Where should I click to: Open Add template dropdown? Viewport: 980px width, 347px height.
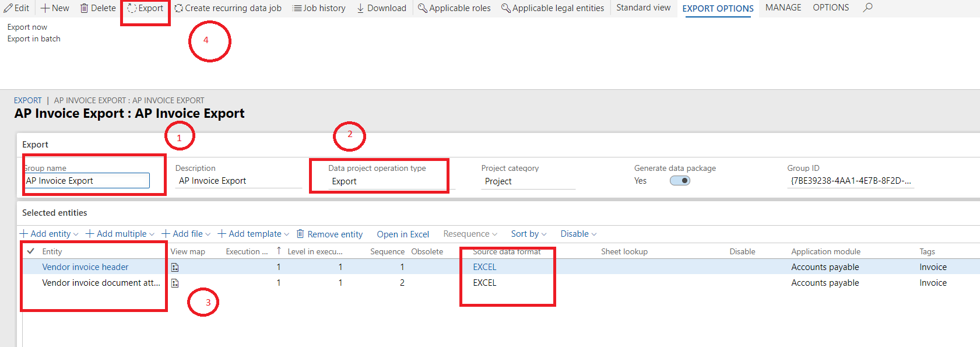coord(253,234)
